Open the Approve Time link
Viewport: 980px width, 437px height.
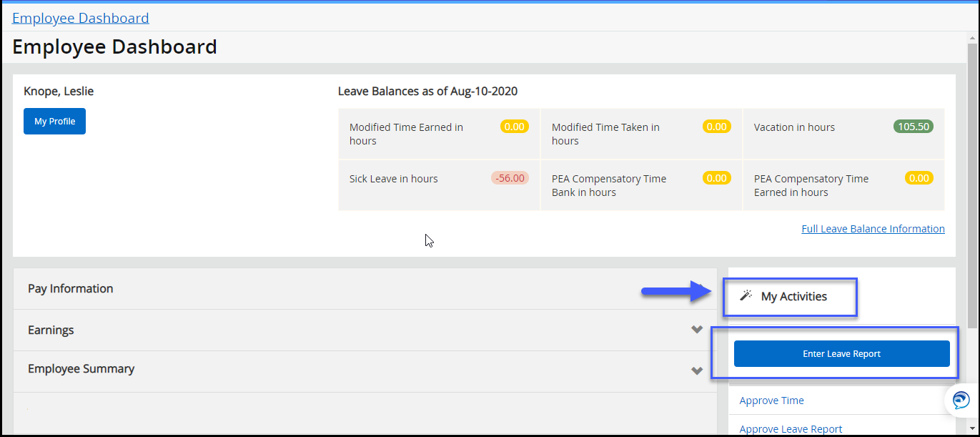tap(771, 400)
